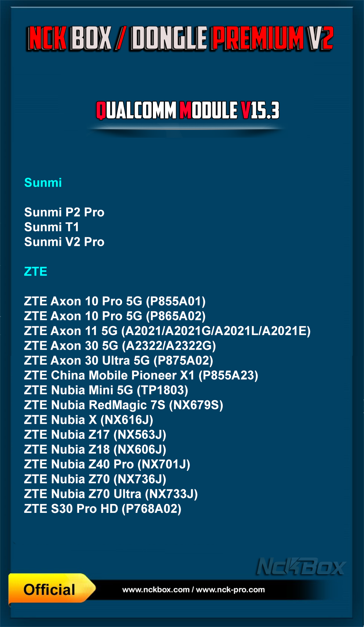Select Sunmi T1 entry
Viewport: 364px width, 627px height.
(x=52, y=227)
